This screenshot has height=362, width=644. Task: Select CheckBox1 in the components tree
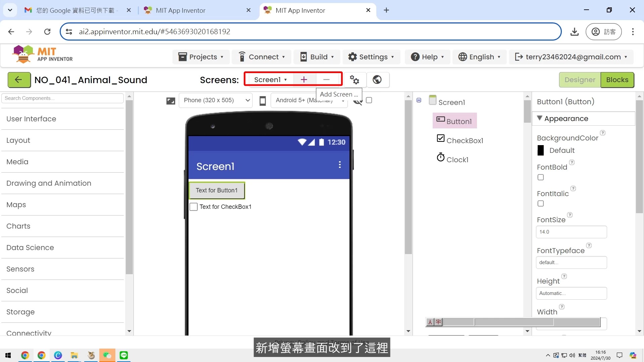click(464, 140)
